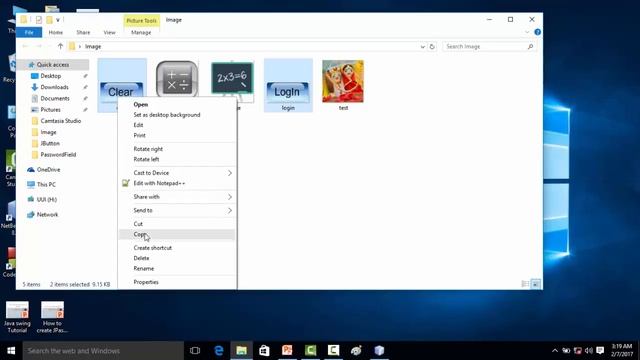Open Downloads in the navigation pane

point(54,87)
